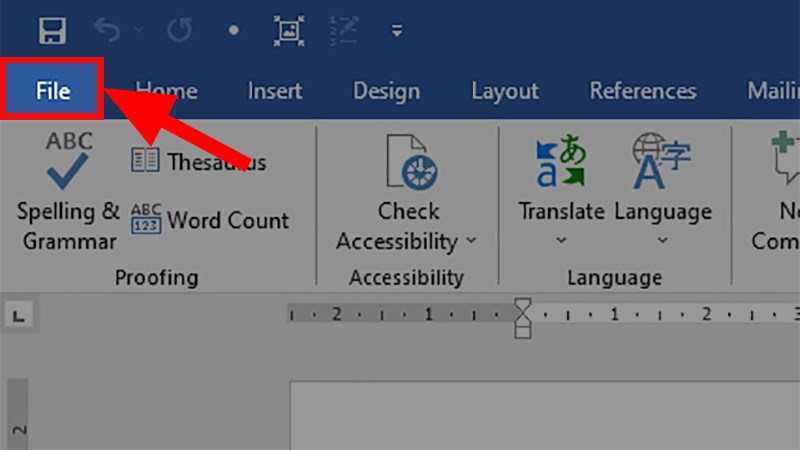Screen dimensions: 800x450
Task: Click the Check Accessibility icon
Action: click(x=411, y=162)
